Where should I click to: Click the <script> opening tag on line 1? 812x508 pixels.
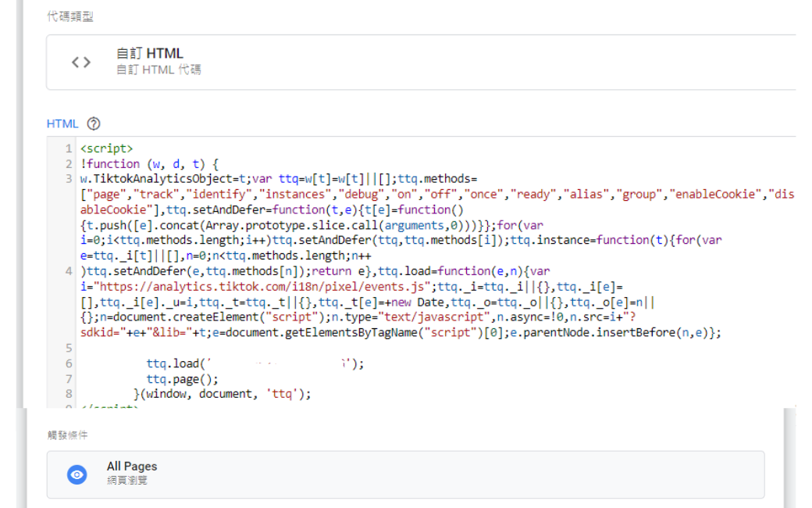point(107,148)
